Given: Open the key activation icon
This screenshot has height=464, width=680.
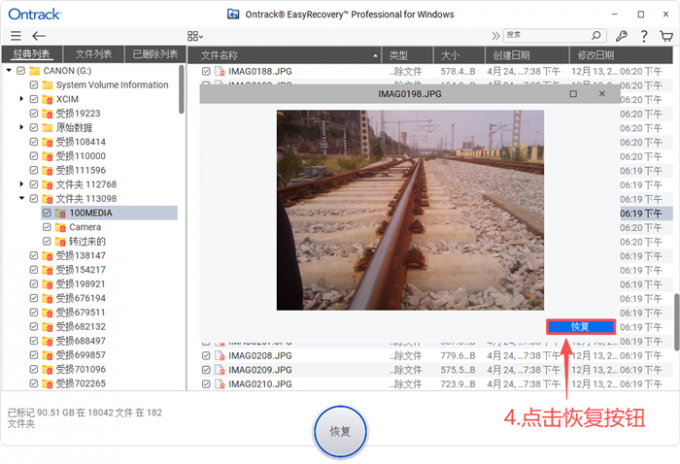Looking at the screenshot, I should 621,36.
